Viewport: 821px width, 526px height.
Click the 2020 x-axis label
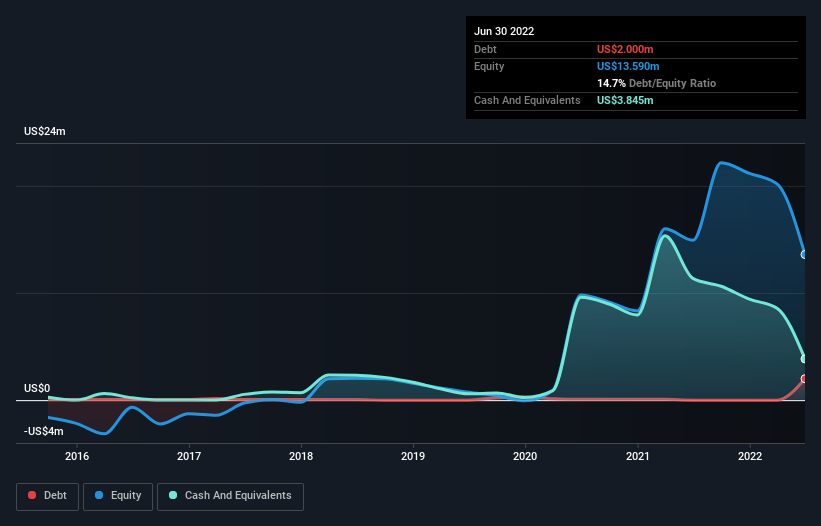[x=525, y=456]
